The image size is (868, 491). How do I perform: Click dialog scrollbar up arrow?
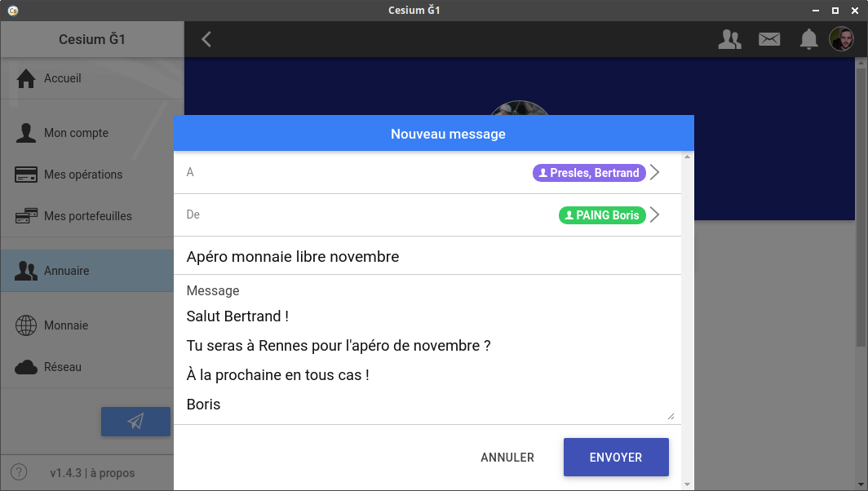click(687, 157)
